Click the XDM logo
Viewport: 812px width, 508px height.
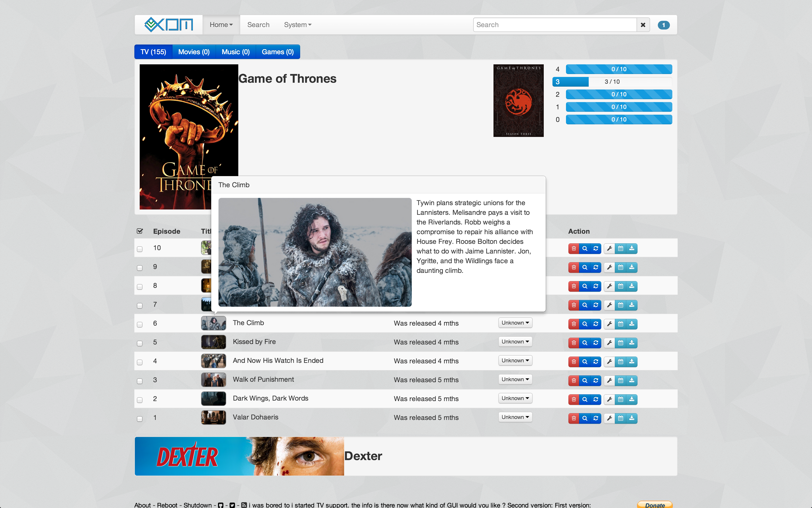tap(169, 24)
